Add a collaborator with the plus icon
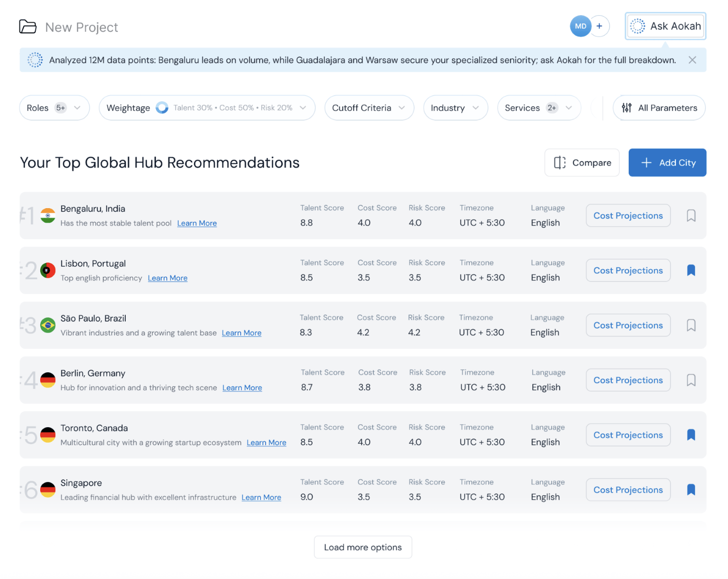728x579 pixels. tap(599, 26)
